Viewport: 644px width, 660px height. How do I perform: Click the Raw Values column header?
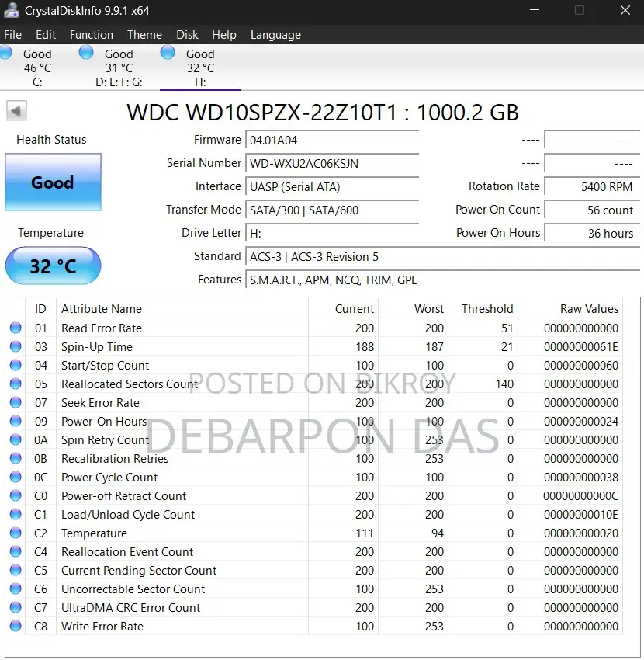570,308
